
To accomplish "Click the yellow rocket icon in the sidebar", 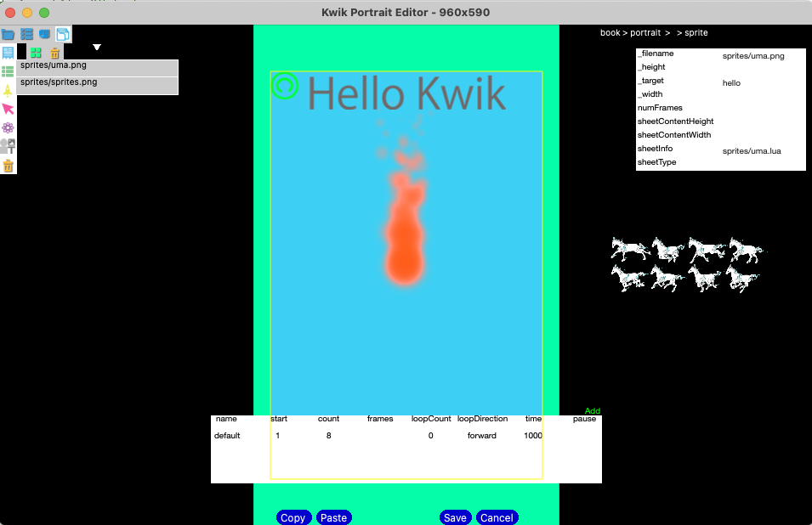I will click(8, 91).
